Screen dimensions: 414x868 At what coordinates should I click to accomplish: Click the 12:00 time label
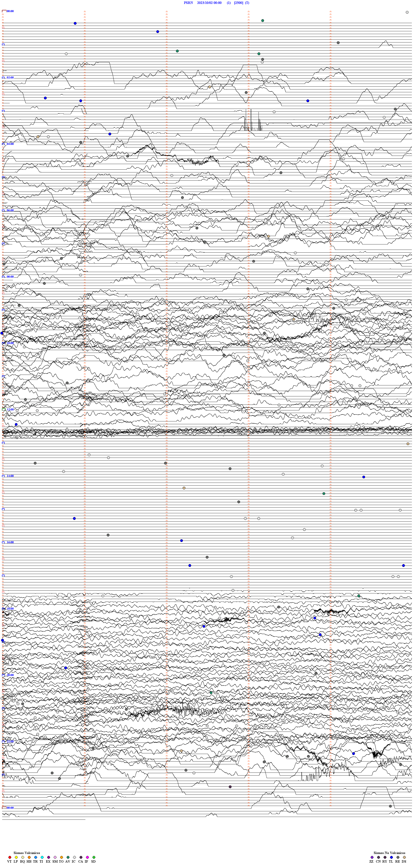pyautogui.click(x=10, y=409)
